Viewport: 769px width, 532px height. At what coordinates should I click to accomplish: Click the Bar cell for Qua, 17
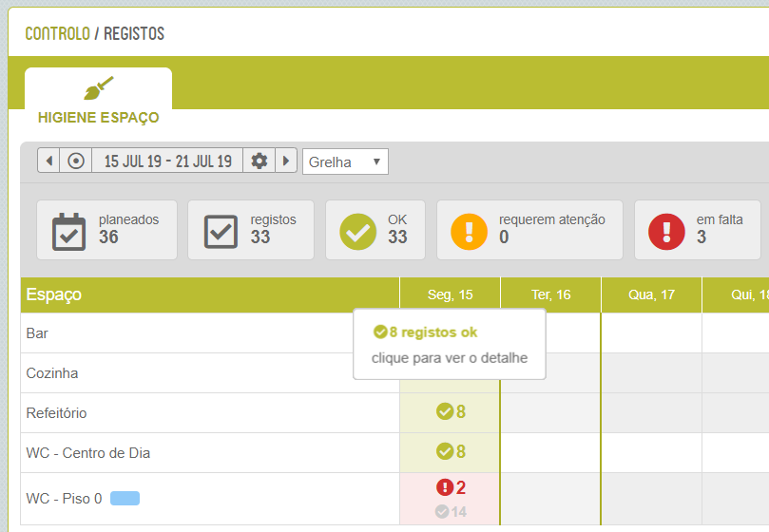click(x=652, y=332)
